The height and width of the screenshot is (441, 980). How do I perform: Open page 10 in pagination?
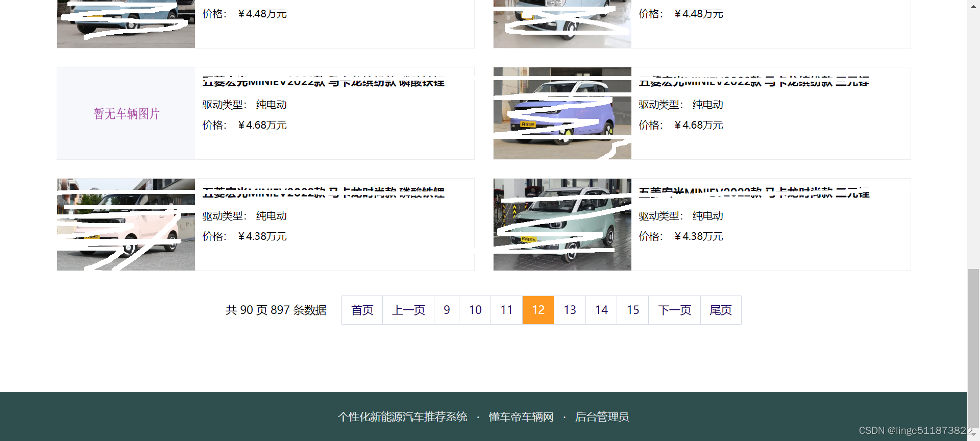(x=475, y=310)
